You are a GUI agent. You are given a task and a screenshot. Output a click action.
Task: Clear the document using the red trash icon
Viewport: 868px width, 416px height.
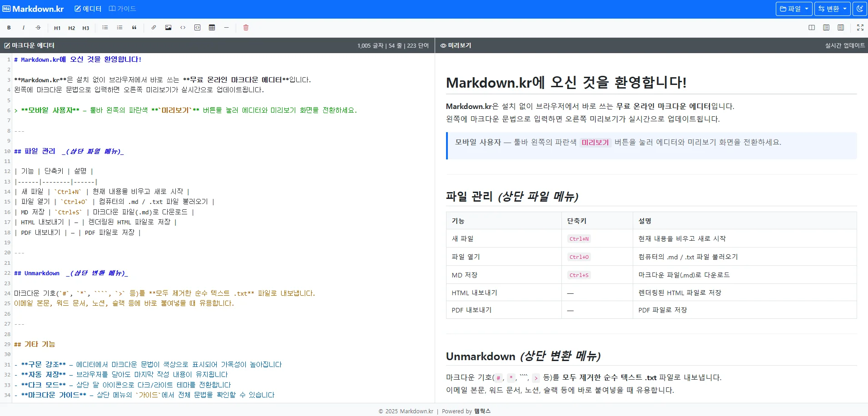click(x=246, y=28)
